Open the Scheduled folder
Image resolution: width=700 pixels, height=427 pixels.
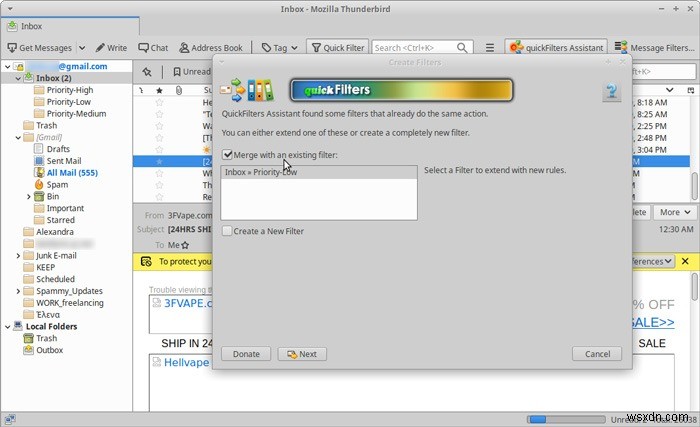pos(55,279)
